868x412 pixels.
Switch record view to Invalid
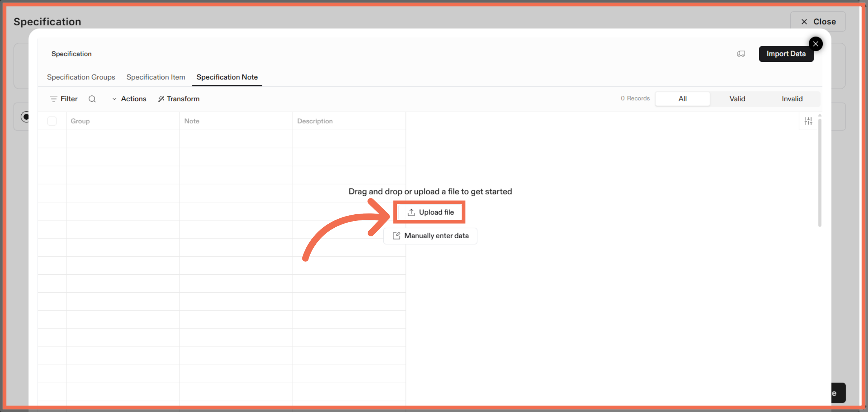[792, 99]
